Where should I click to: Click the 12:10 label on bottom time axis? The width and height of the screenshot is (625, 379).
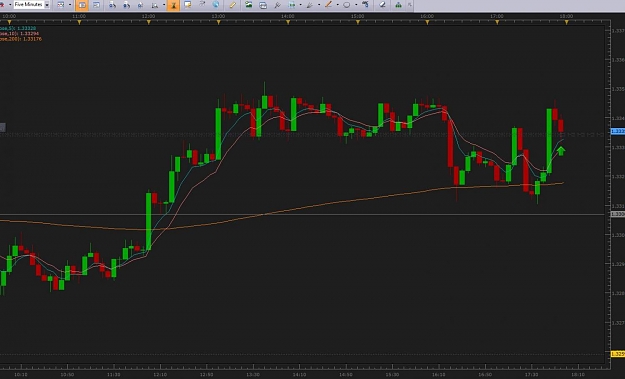160,375
